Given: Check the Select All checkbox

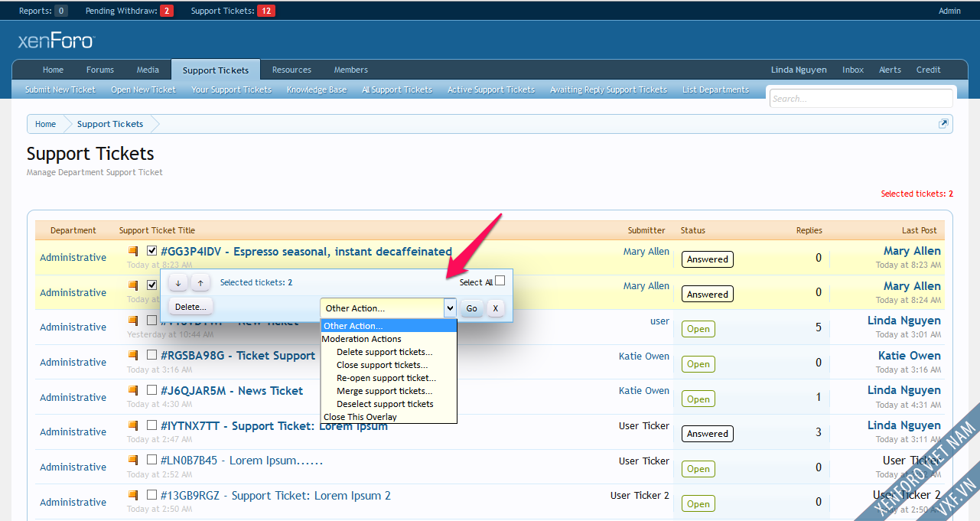Looking at the screenshot, I should (500, 281).
